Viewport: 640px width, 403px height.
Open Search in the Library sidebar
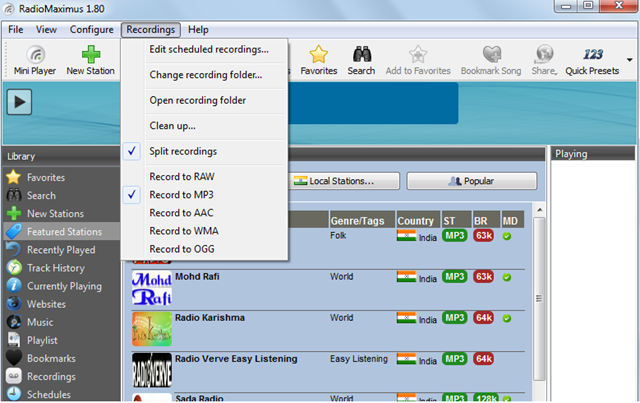tap(62, 196)
